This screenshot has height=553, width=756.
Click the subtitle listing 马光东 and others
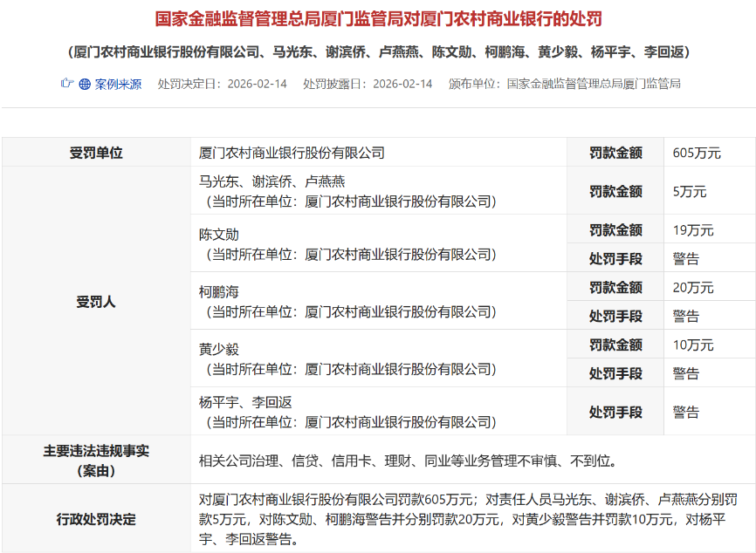click(379, 52)
